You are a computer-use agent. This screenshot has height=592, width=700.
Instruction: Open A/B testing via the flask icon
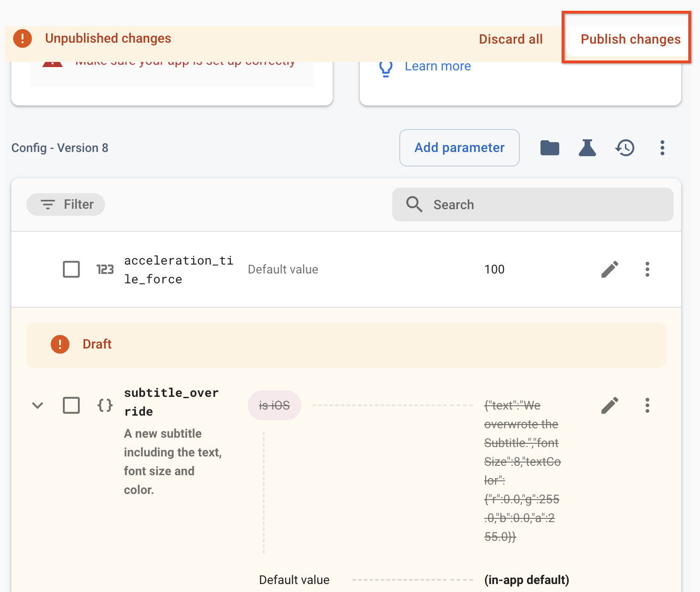pyautogui.click(x=587, y=148)
